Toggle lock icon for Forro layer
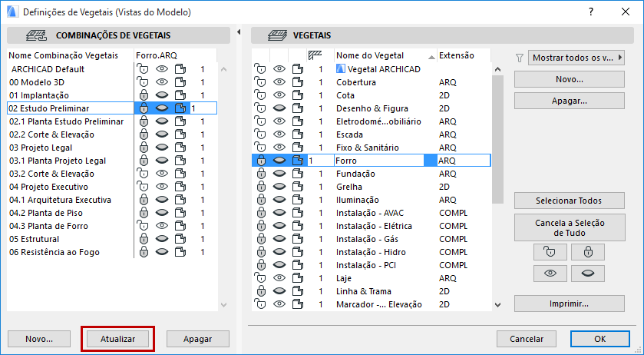The image size is (644, 355). (261, 161)
